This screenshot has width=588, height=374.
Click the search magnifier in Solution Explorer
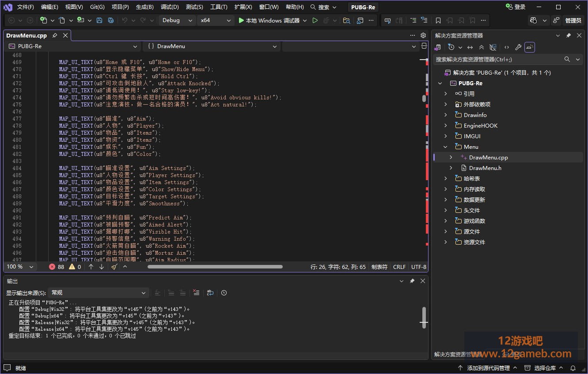point(567,59)
